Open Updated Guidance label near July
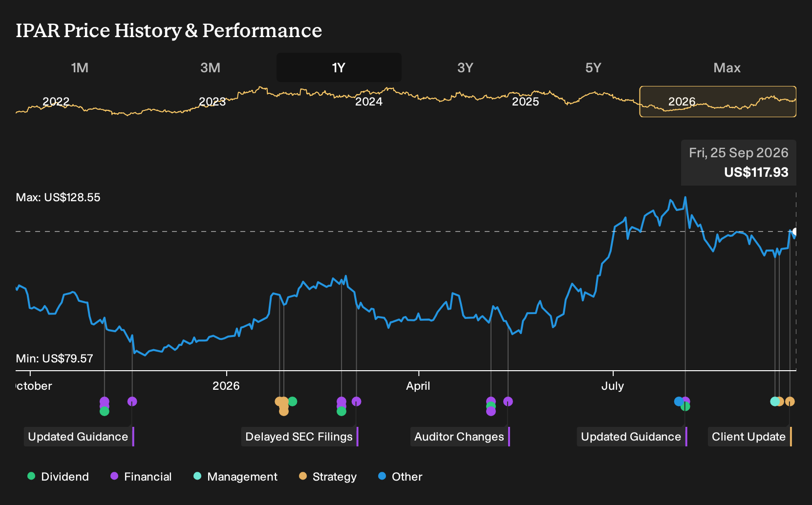Screen dimensions: 812x505 coord(632,437)
